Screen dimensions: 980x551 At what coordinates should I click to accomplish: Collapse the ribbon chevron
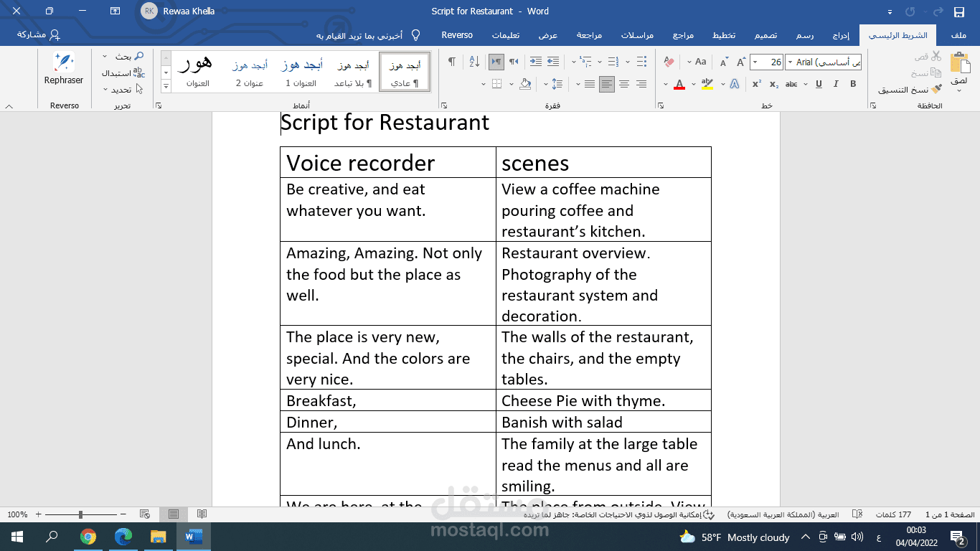point(9,106)
